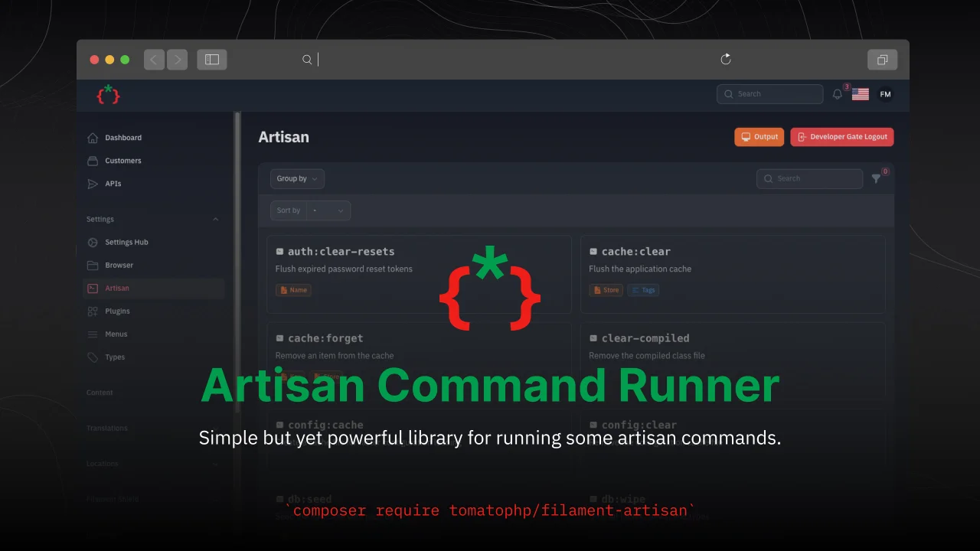This screenshot has width=980, height=551.
Task: Open the Group by dropdown
Action: click(297, 178)
